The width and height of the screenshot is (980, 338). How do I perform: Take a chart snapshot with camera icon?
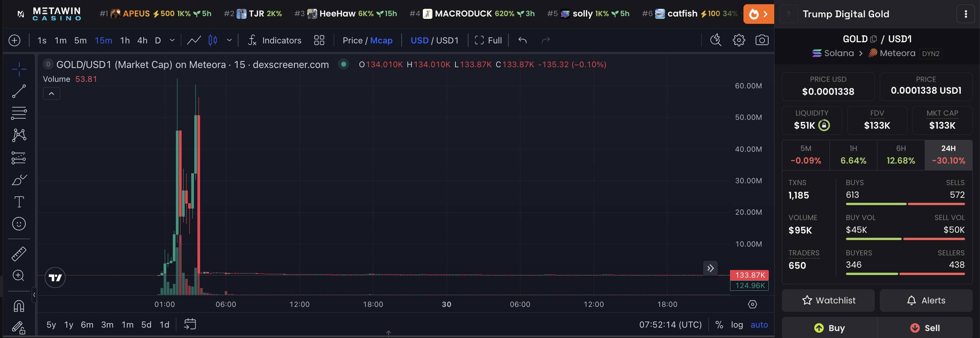[762, 40]
